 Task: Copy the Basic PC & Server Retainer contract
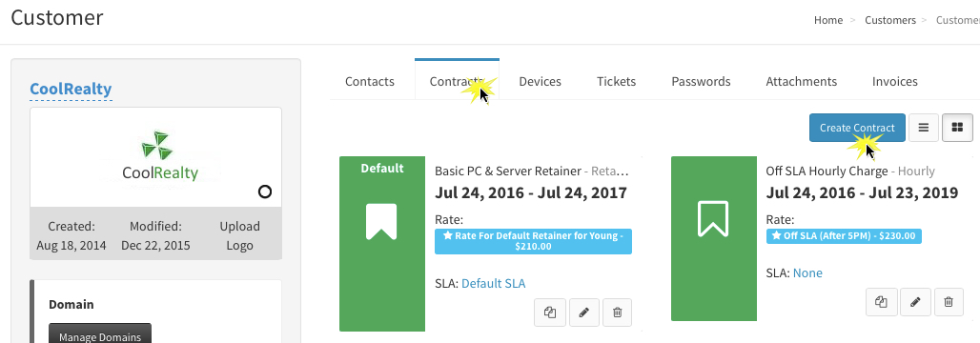coord(550,313)
